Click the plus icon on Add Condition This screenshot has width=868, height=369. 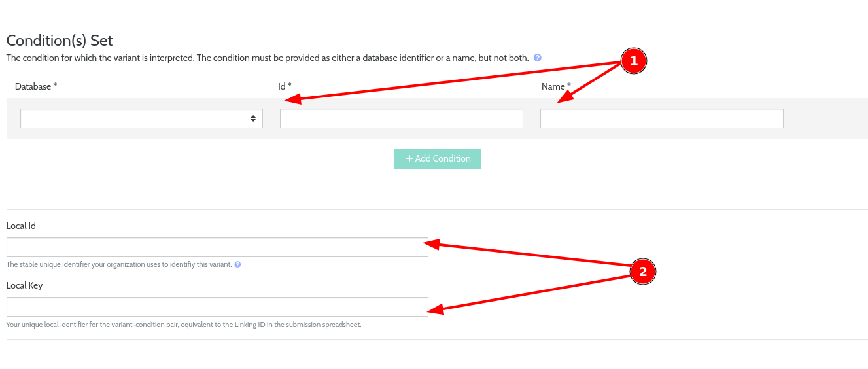(409, 158)
